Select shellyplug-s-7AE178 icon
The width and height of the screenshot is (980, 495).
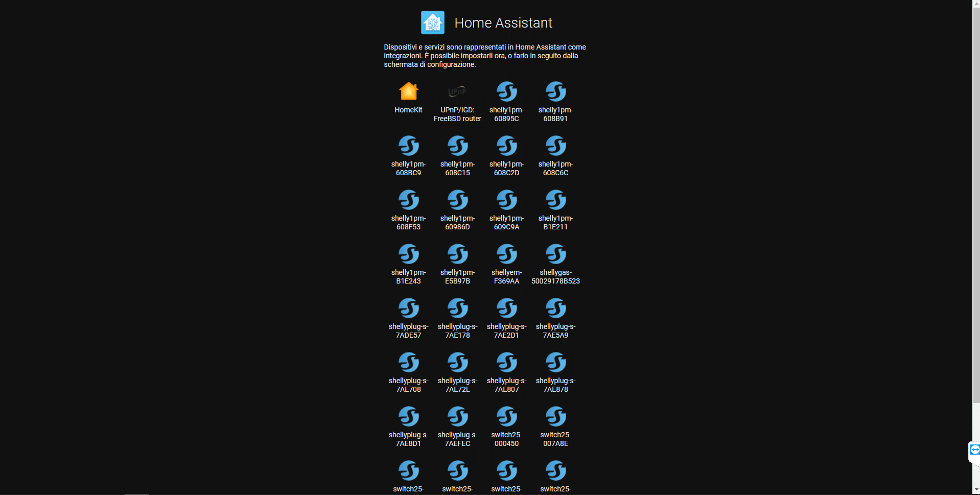[457, 308]
